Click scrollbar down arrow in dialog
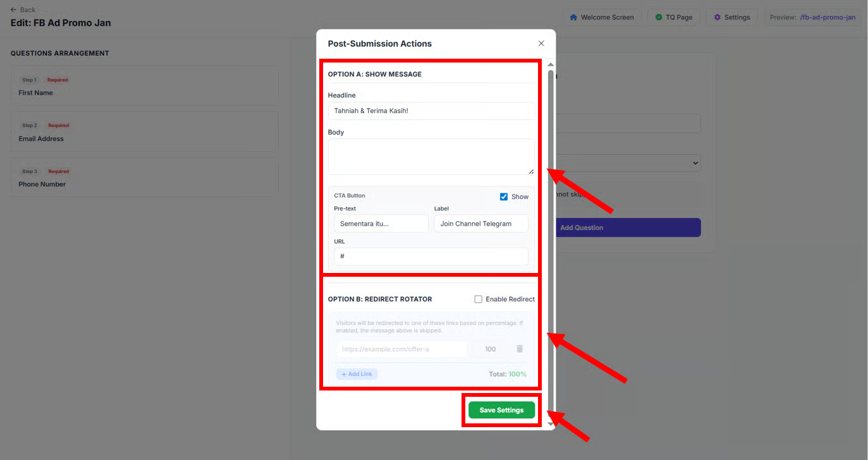The height and width of the screenshot is (460, 868). pos(551,423)
